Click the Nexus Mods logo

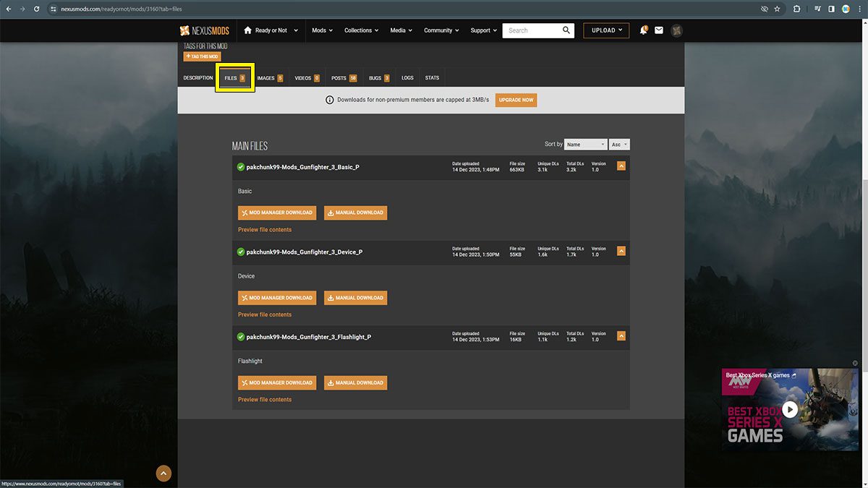coord(204,30)
